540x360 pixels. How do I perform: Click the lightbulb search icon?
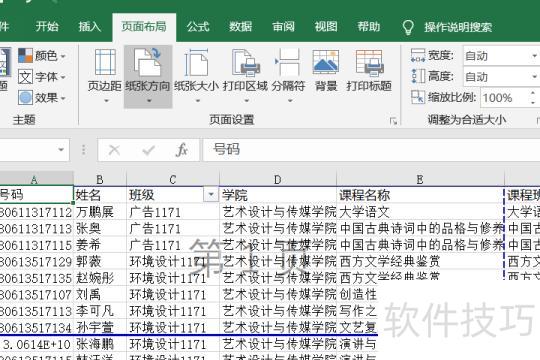pos(408,27)
